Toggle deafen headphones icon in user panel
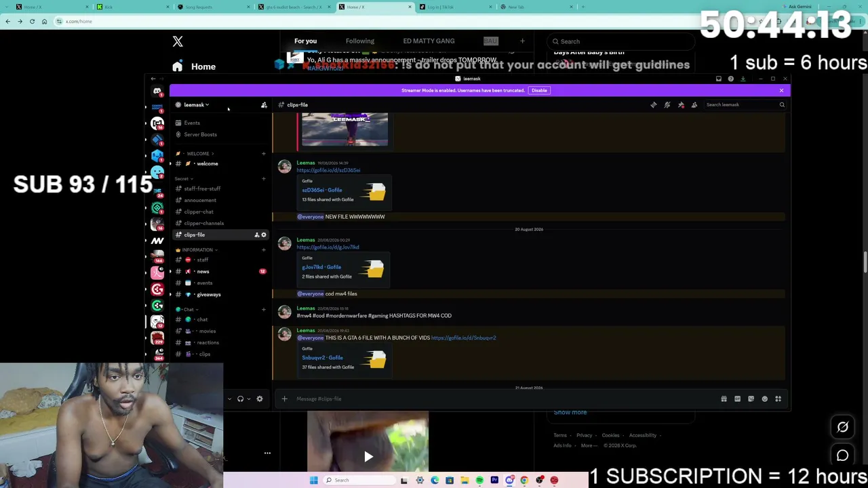Screen dimensions: 868x488 coord(240,399)
